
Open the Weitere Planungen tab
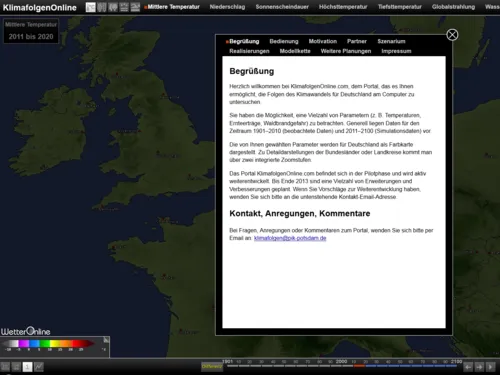(x=346, y=51)
